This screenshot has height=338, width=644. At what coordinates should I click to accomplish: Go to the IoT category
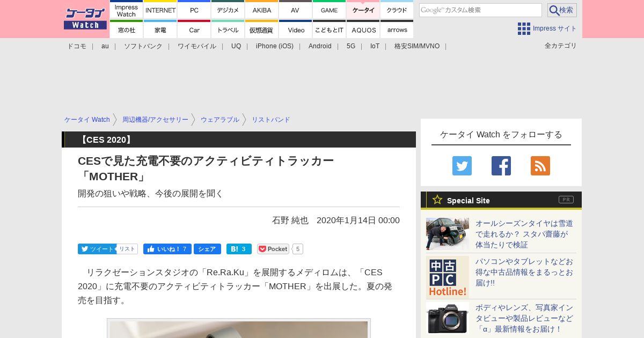tap(375, 46)
